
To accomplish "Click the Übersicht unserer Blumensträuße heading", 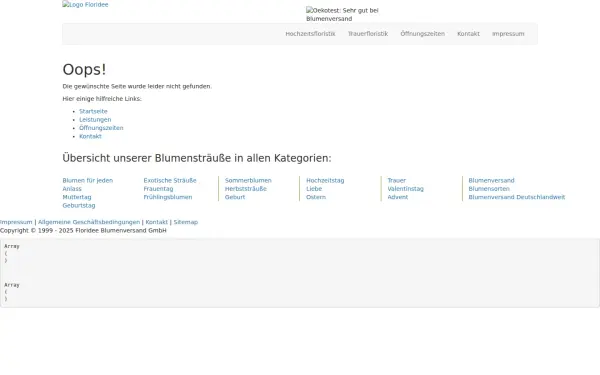I will [x=197, y=158].
